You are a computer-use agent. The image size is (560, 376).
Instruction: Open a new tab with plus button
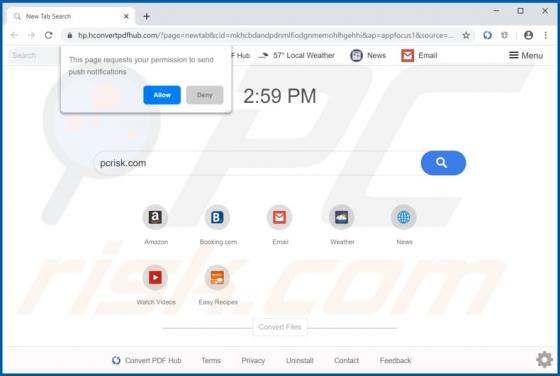146,16
